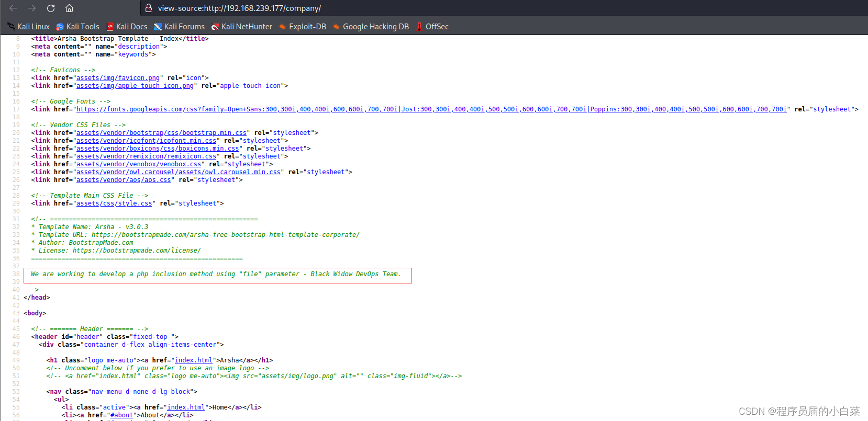868x421 pixels.
Task: Open the fonts.googleapis.com stylesheet link
Action: (431, 109)
